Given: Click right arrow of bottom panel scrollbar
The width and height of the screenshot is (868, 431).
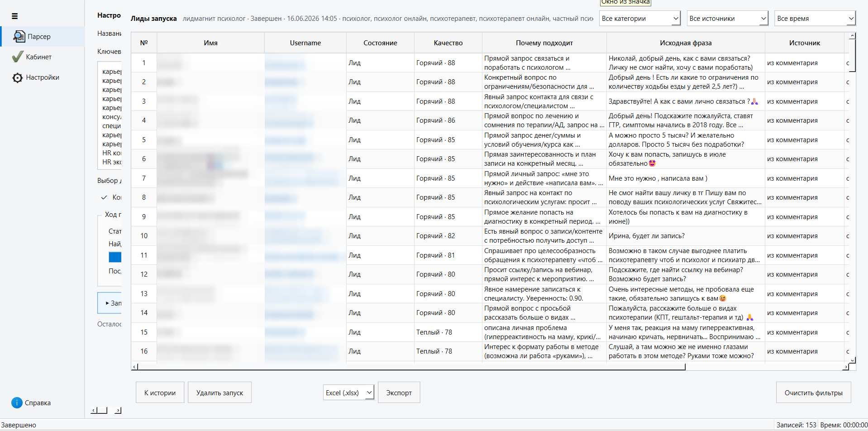Looking at the screenshot, I should coord(118,410).
